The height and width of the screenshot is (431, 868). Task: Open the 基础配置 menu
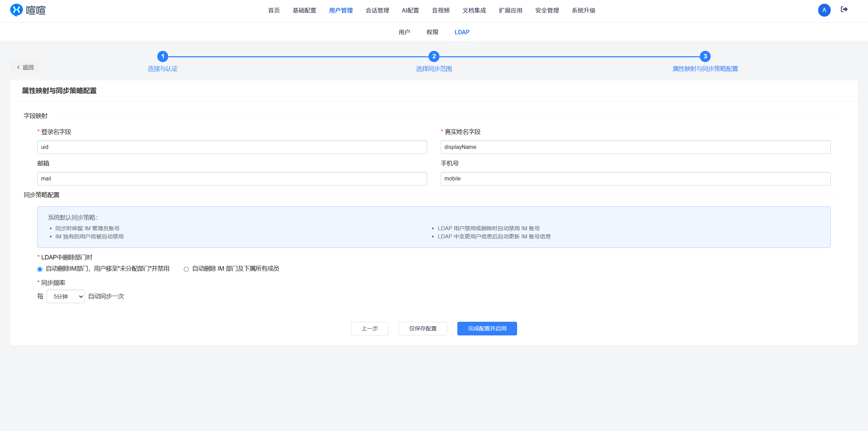(304, 11)
